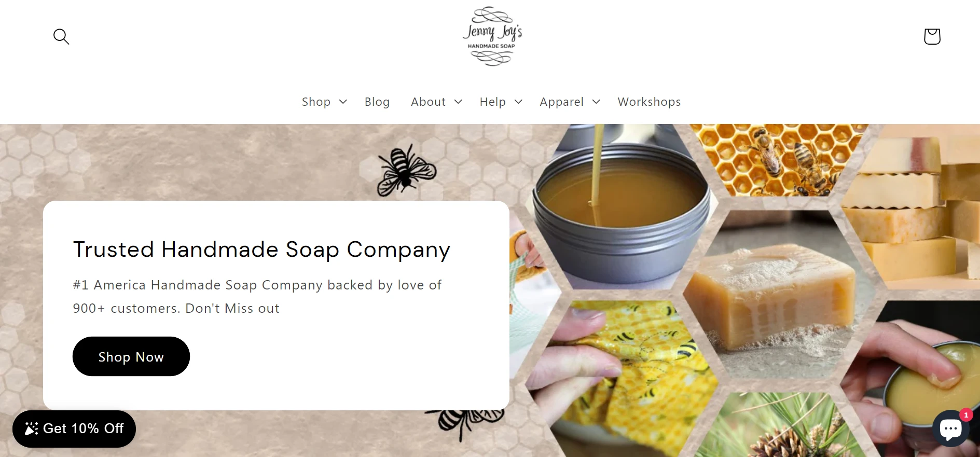
Task: Click the black bee illustration above the card
Action: pyautogui.click(x=406, y=170)
